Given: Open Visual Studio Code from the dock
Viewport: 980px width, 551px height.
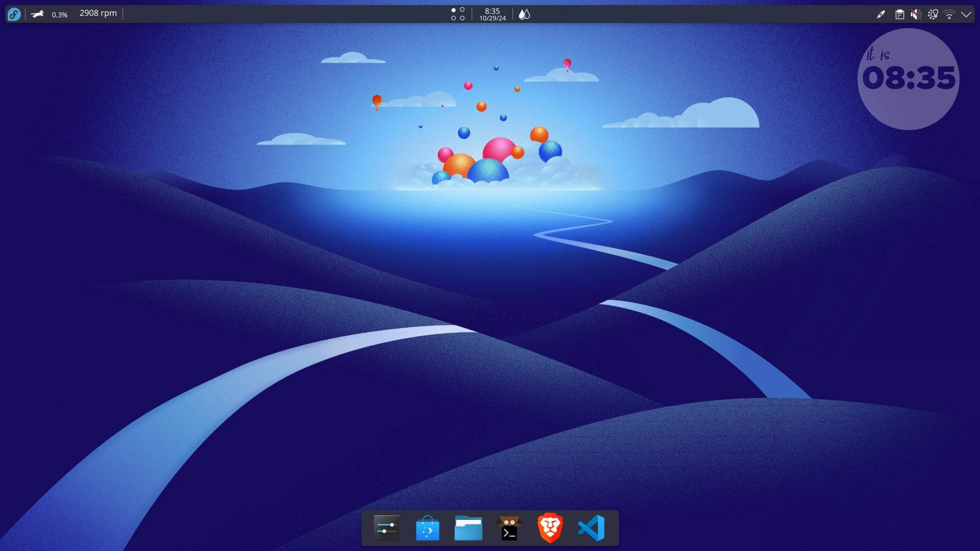Looking at the screenshot, I should tap(591, 528).
